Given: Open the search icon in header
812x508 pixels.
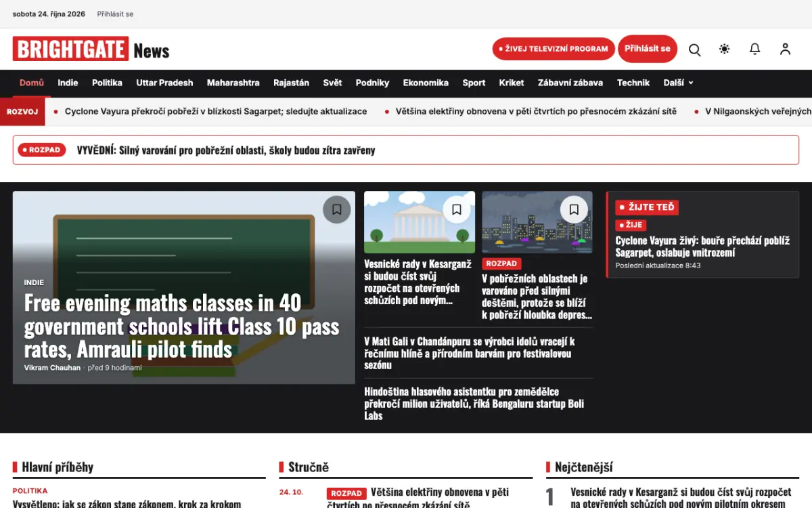Looking at the screenshot, I should tap(694, 49).
